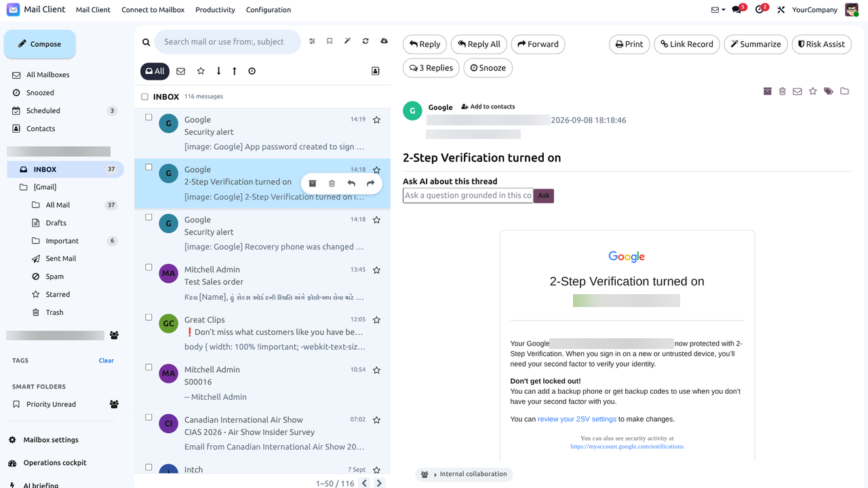Image resolution: width=868 pixels, height=488 pixels.
Task: Open the activities clock icon with badge 2
Action: [x=761, y=9]
